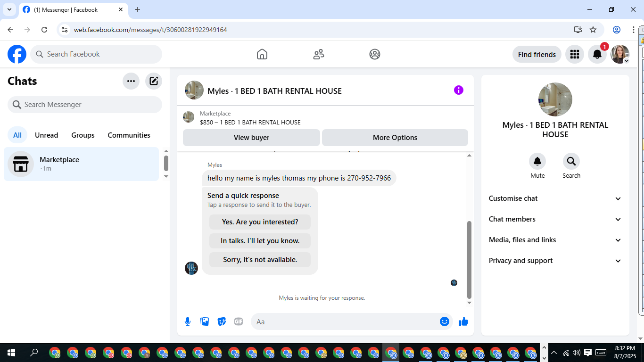Send quick response Yes. Are you interested?

click(x=260, y=222)
